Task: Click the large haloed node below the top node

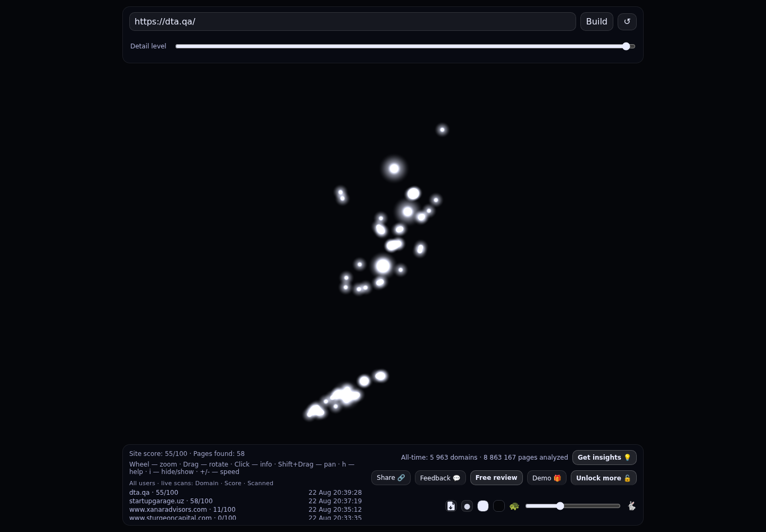Action: click(x=394, y=169)
